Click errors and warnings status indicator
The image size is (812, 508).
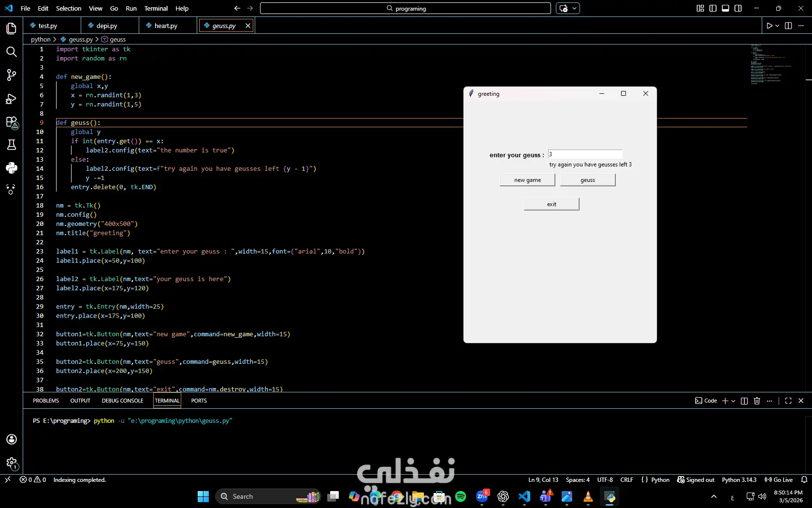(33, 480)
